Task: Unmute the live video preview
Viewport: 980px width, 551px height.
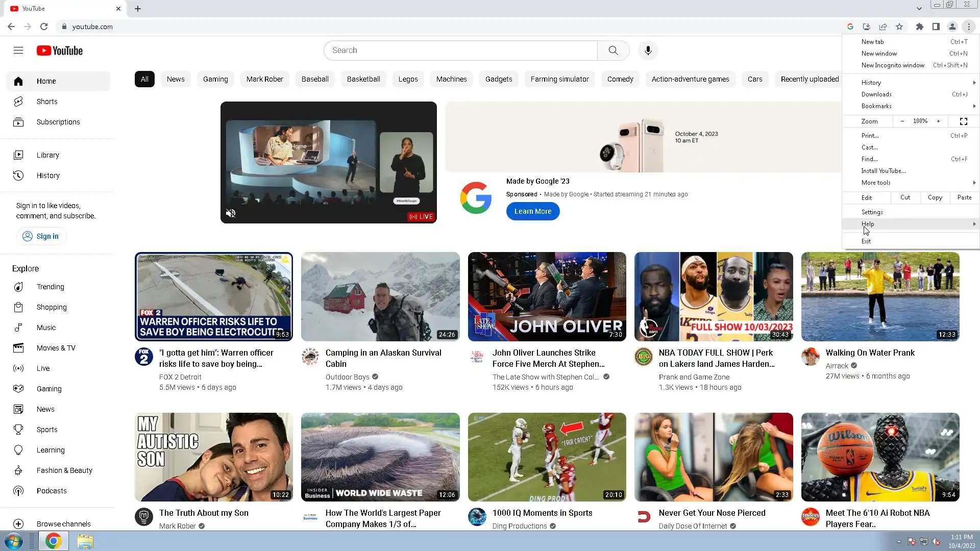Action: coord(231,213)
